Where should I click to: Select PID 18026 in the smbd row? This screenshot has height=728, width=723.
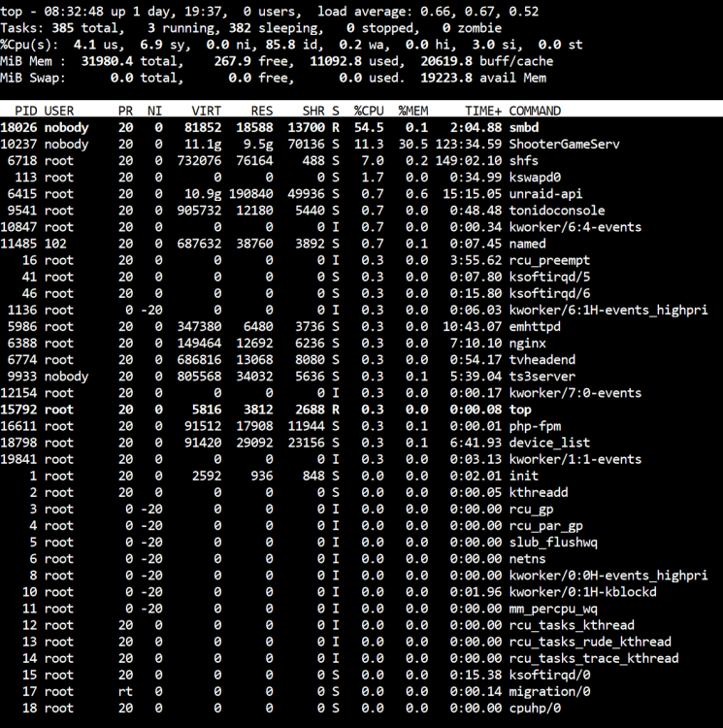[18, 128]
